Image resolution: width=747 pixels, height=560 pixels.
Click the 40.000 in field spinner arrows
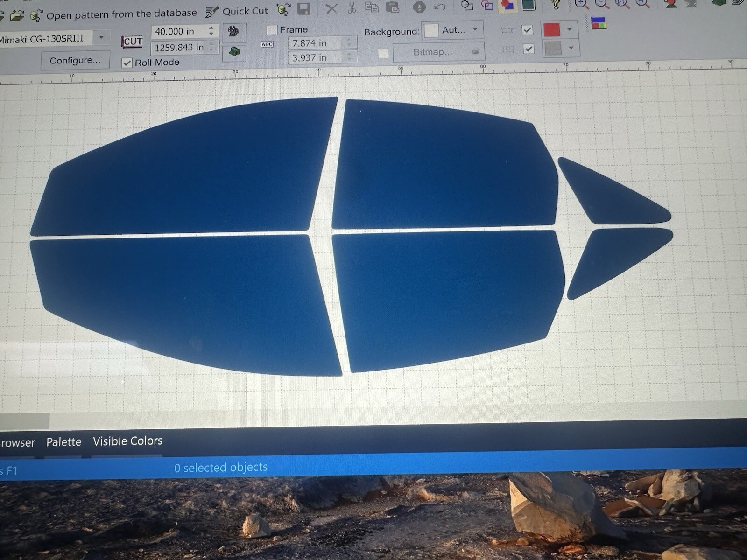tap(212, 31)
